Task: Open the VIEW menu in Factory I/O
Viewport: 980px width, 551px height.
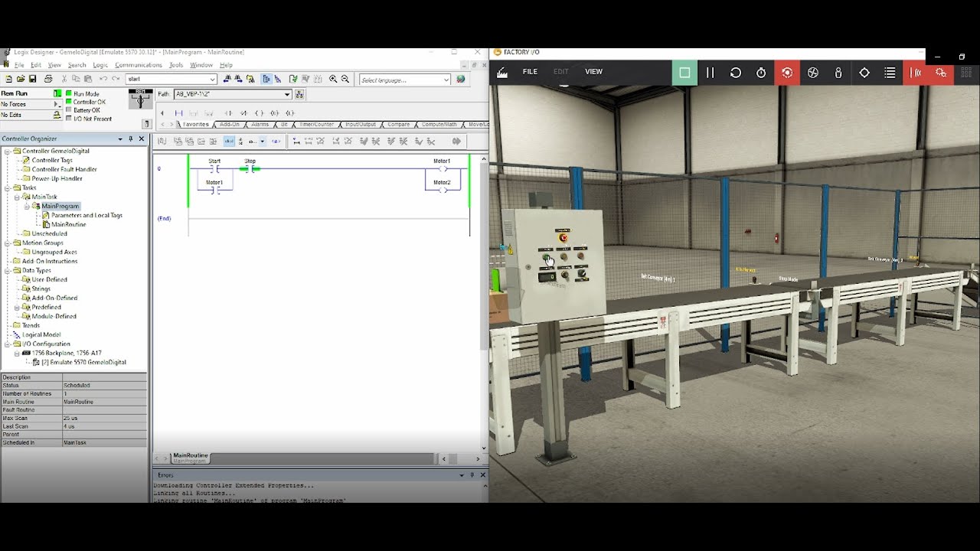Action: coord(593,72)
